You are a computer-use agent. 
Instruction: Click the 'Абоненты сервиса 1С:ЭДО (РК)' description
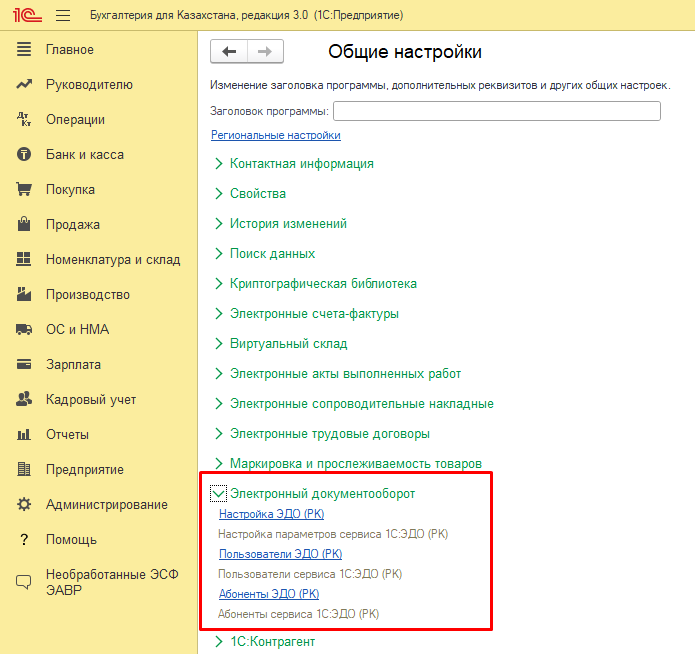pos(298,614)
